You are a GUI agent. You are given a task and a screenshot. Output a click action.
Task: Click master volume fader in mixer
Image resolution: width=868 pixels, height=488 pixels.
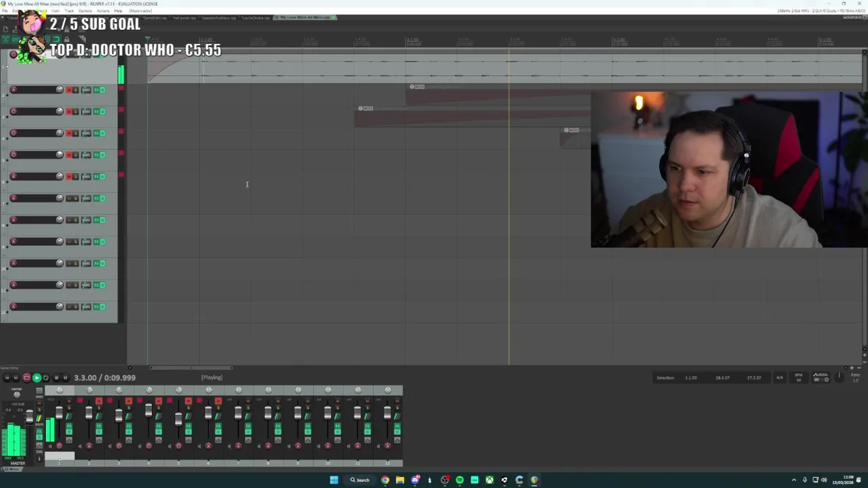click(29, 416)
